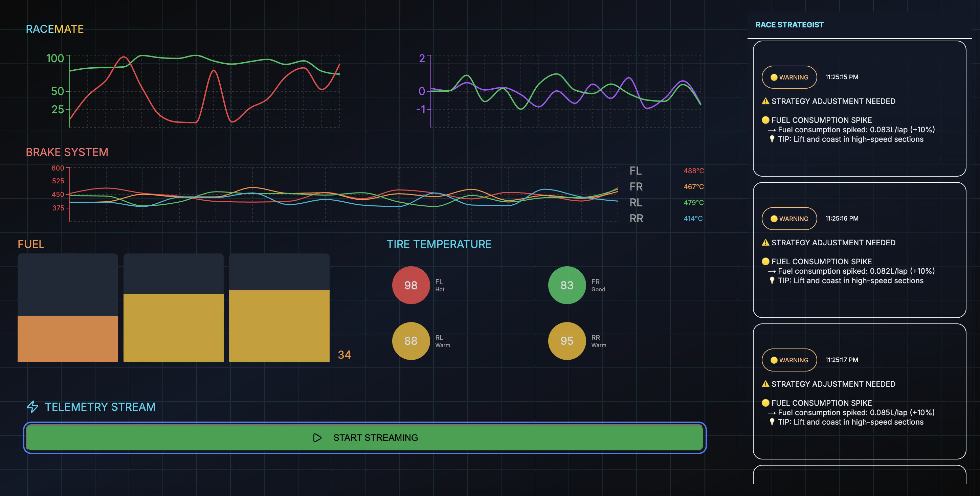Click the BRAKE SYSTEM section heading
980x496 pixels.
pyautogui.click(x=67, y=152)
